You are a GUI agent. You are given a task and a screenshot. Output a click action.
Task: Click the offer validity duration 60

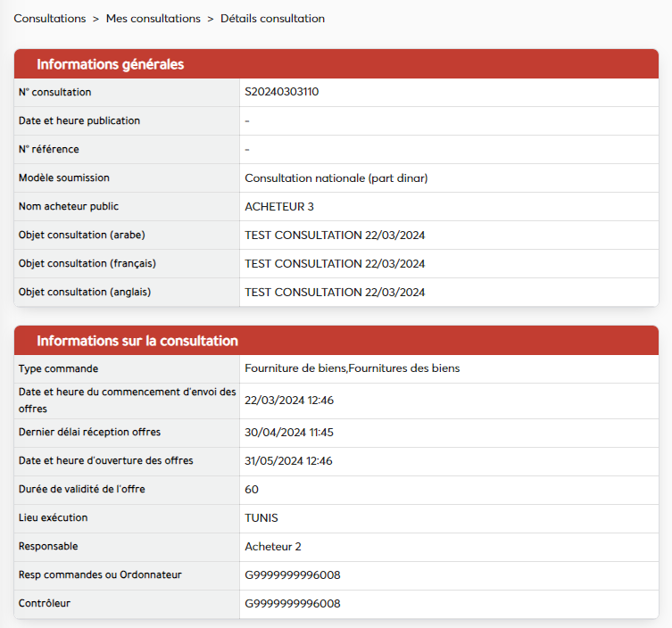point(252,490)
